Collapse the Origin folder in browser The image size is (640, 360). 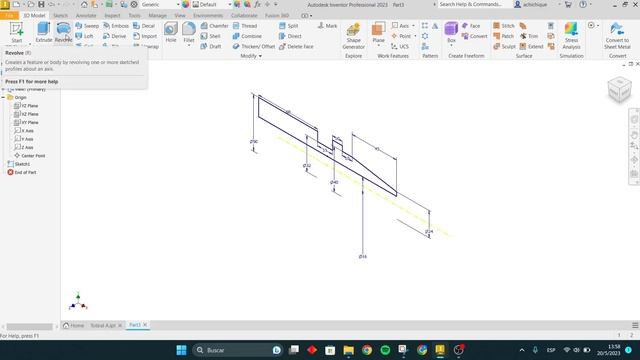point(3,98)
